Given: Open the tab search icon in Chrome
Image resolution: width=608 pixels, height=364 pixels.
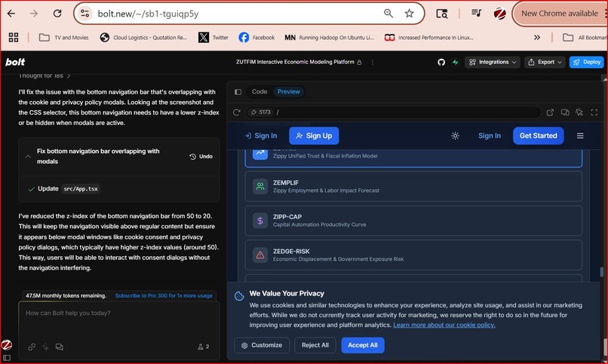Looking at the screenshot, I should click(441, 14).
